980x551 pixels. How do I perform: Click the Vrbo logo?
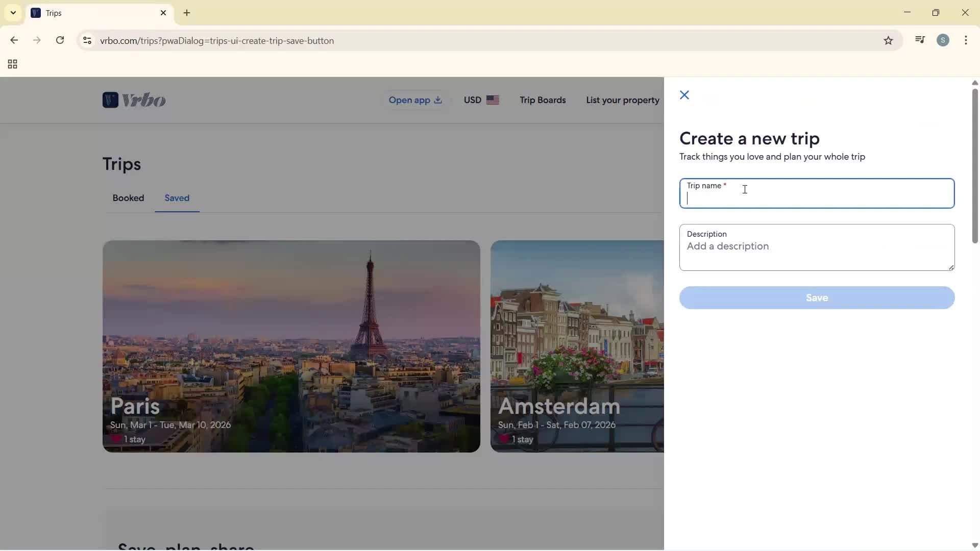(134, 100)
